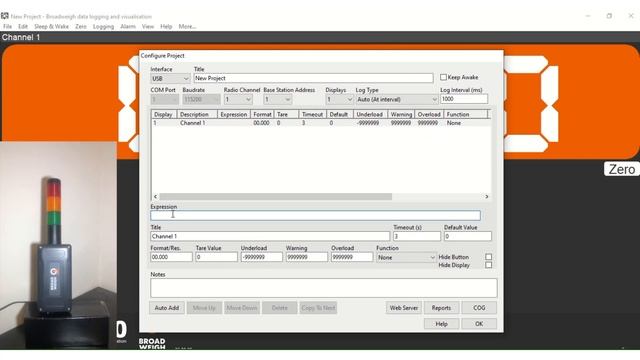Click the Copy To Next button
Image resolution: width=640 pixels, height=360 pixels.
(x=318, y=308)
